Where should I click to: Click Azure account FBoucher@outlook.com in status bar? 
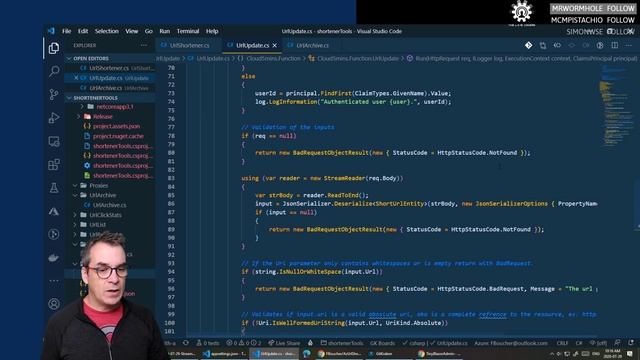(511, 343)
